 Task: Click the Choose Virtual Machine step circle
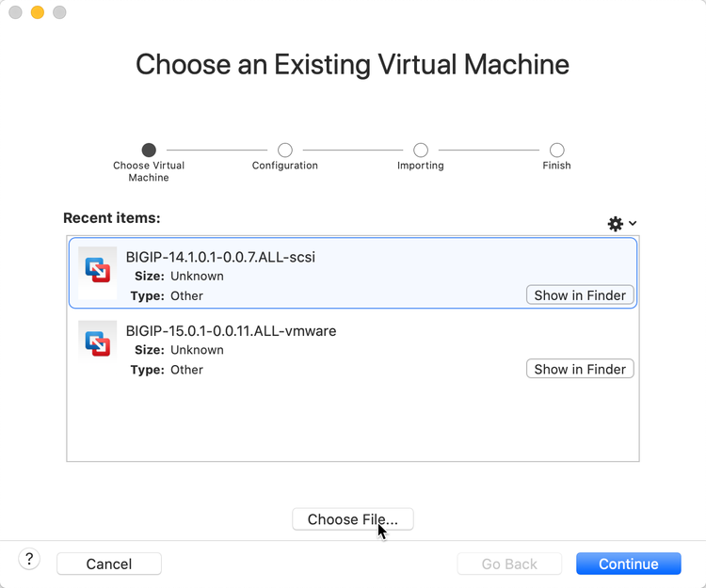point(149,150)
